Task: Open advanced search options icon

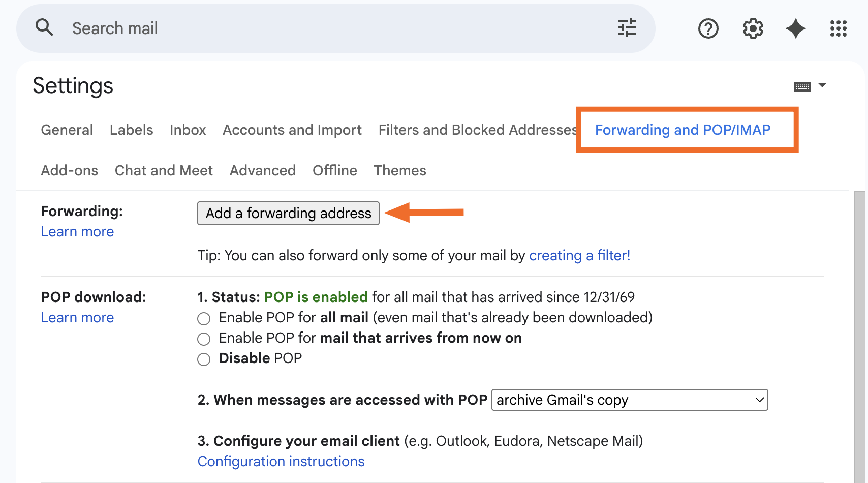Action: tap(627, 28)
